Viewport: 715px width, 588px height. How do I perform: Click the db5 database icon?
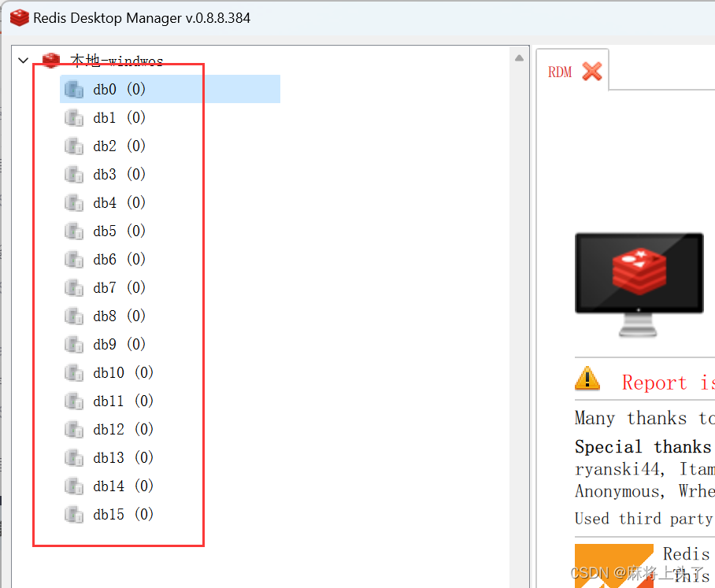pos(74,231)
